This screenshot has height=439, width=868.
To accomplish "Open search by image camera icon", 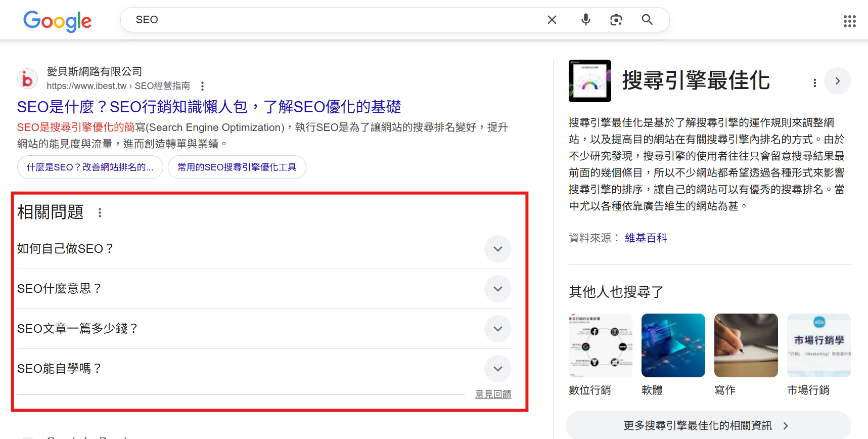I will click(x=616, y=20).
